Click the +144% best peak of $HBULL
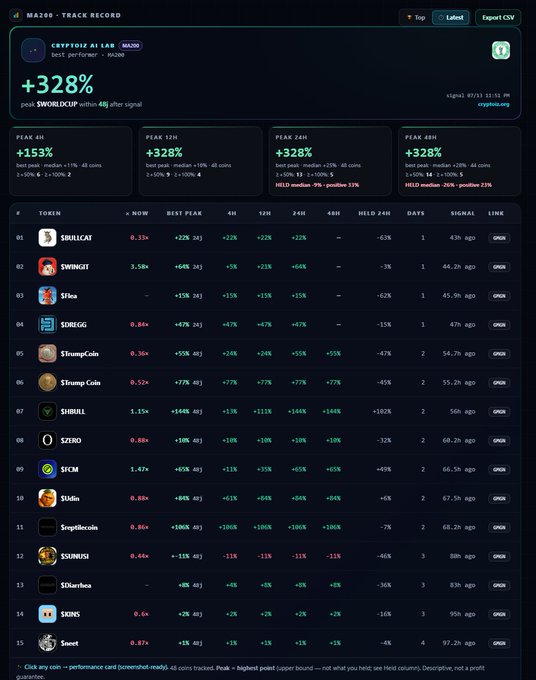Screen dimensions: 536x680 [180, 411]
